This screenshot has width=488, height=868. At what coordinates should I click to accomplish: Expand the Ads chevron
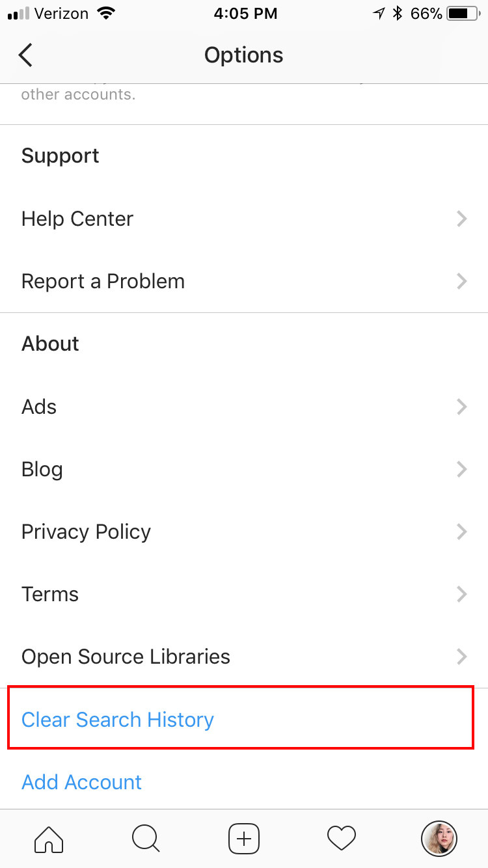pyautogui.click(x=461, y=407)
